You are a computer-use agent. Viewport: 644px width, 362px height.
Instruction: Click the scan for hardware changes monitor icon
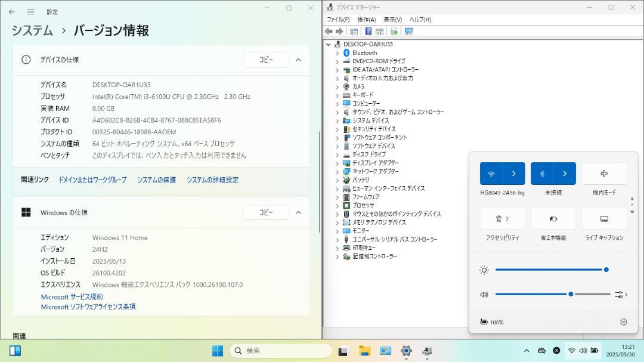pos(408,31)
